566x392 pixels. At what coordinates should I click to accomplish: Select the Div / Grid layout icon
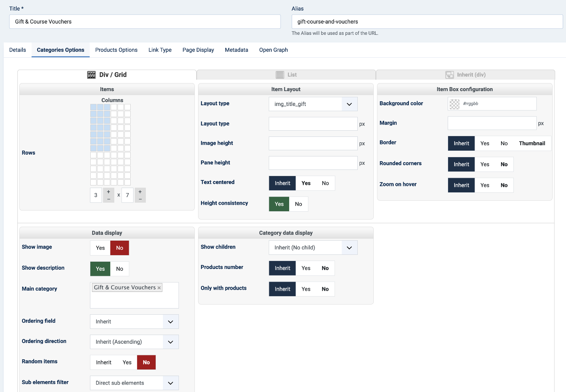click(91, 75)
